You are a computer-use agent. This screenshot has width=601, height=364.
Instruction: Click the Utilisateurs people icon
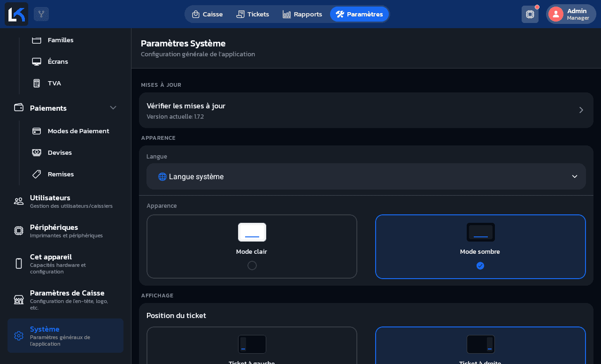[x=19, y=201]
